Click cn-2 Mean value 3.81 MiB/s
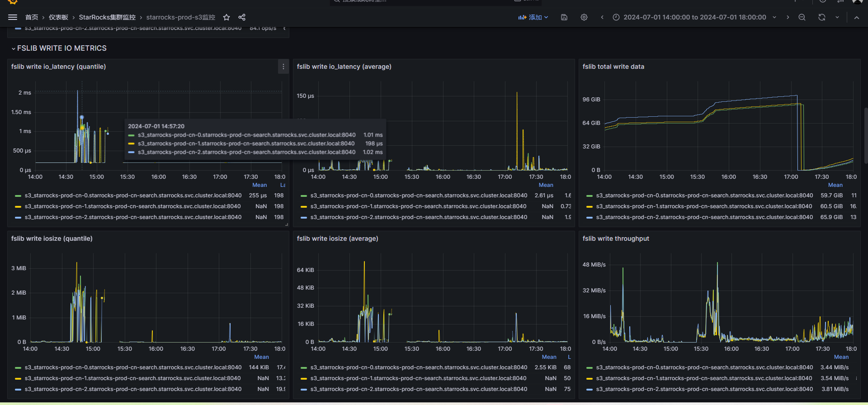This screenshot has width=868, height=405. (835, 389)
